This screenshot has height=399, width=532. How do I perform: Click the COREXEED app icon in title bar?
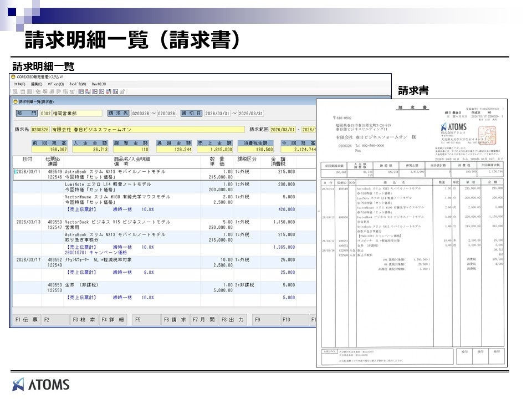[x=14, y=76]
